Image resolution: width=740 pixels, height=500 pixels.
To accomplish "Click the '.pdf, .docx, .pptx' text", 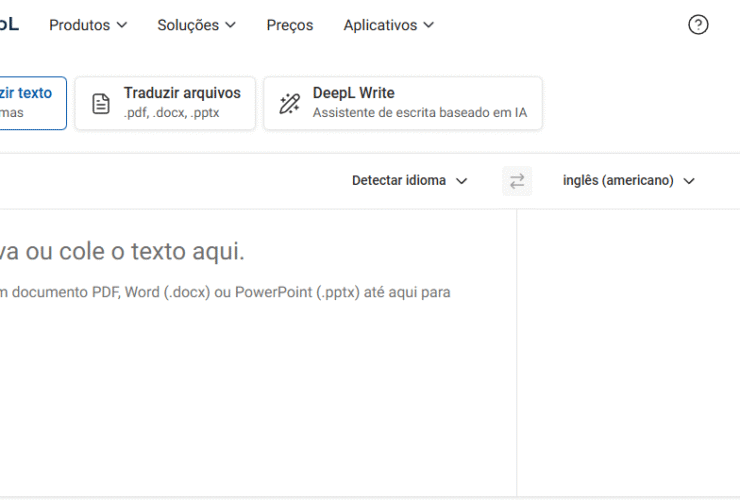I will point(172,113).
